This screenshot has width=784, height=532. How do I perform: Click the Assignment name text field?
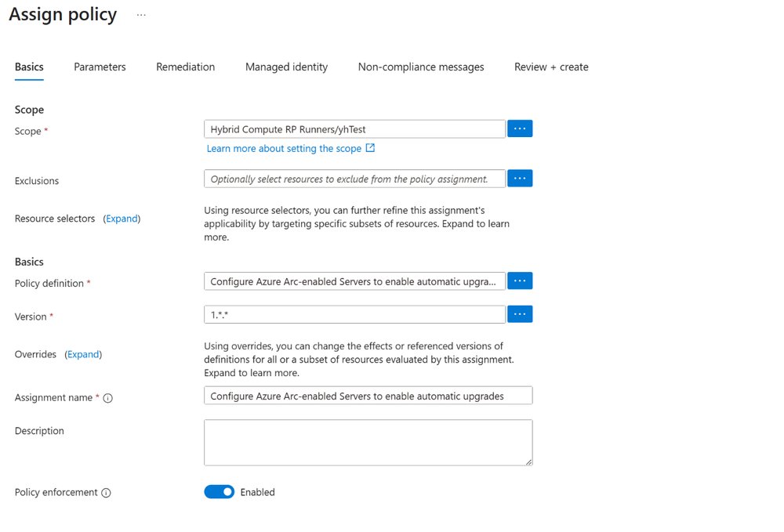point(368,396)
